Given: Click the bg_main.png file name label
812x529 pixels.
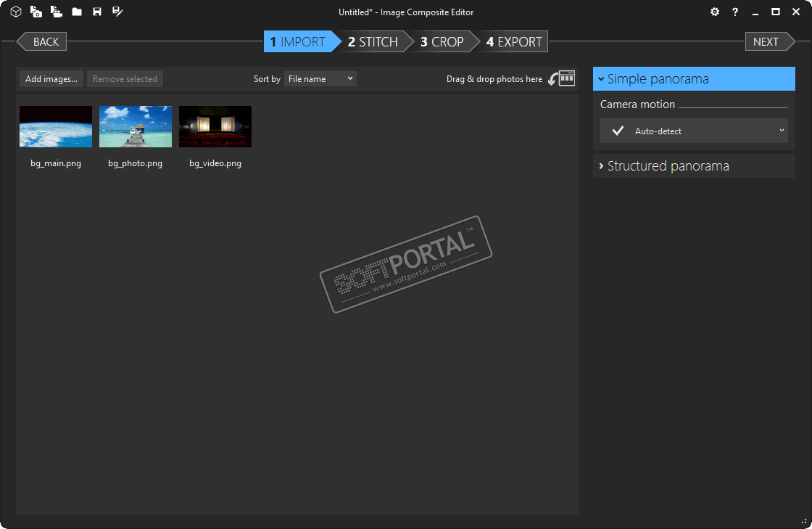Looking at the screenshot, I should [56, 163].
